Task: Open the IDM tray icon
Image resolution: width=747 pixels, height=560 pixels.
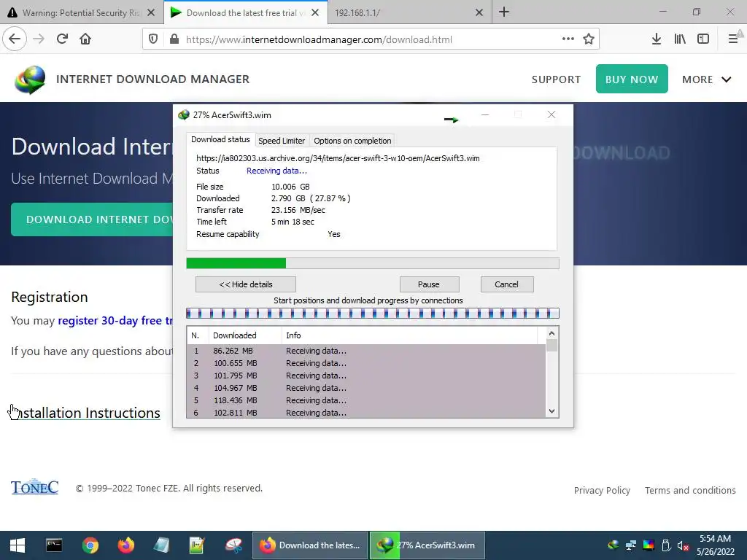Action: [614, 545]
